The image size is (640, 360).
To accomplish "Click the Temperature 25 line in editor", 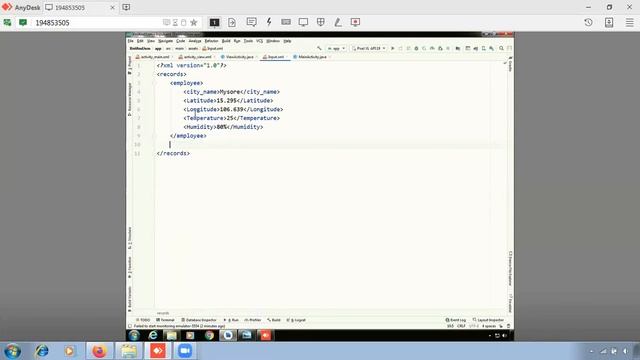I will tap(232, 118).
